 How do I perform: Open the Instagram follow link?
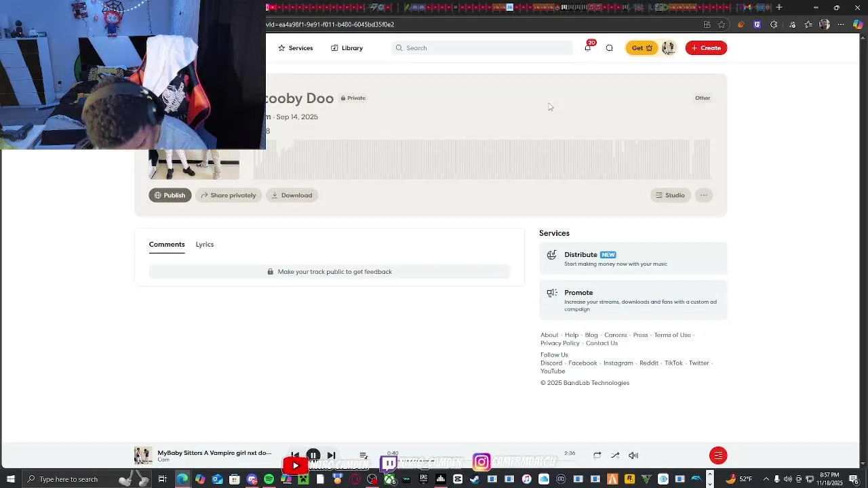tap(618, 363)
